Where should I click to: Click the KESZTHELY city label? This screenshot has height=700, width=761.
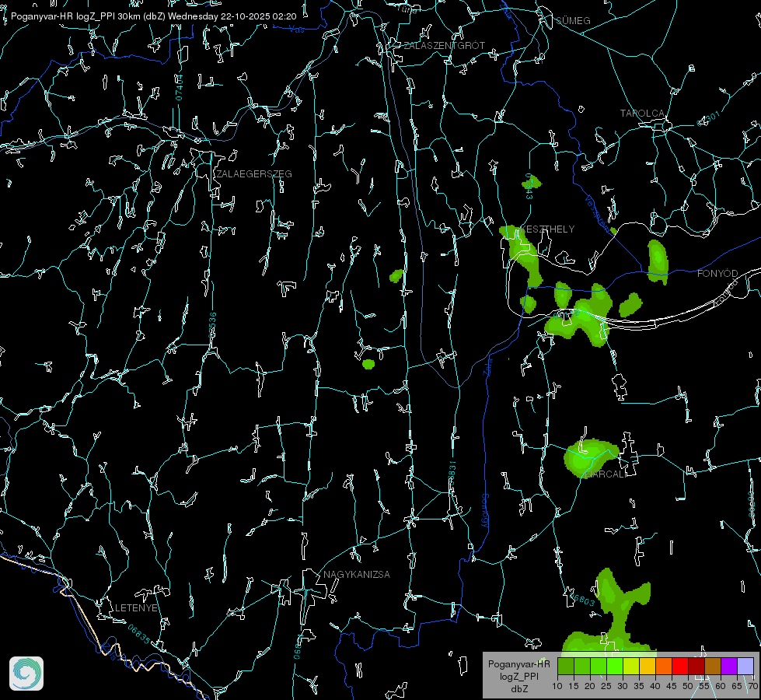click(x=547, y=229)
